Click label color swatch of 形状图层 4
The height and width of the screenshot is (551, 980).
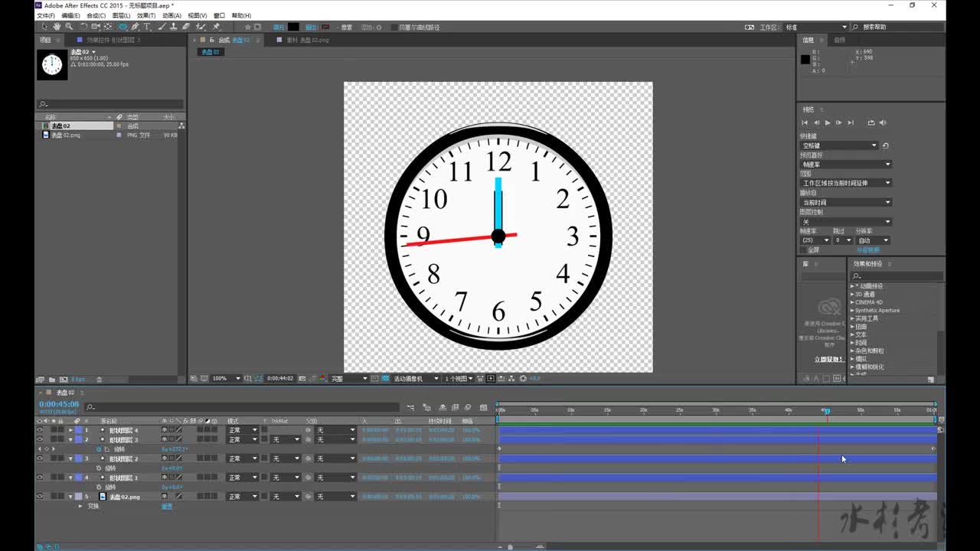click(78, 430)
